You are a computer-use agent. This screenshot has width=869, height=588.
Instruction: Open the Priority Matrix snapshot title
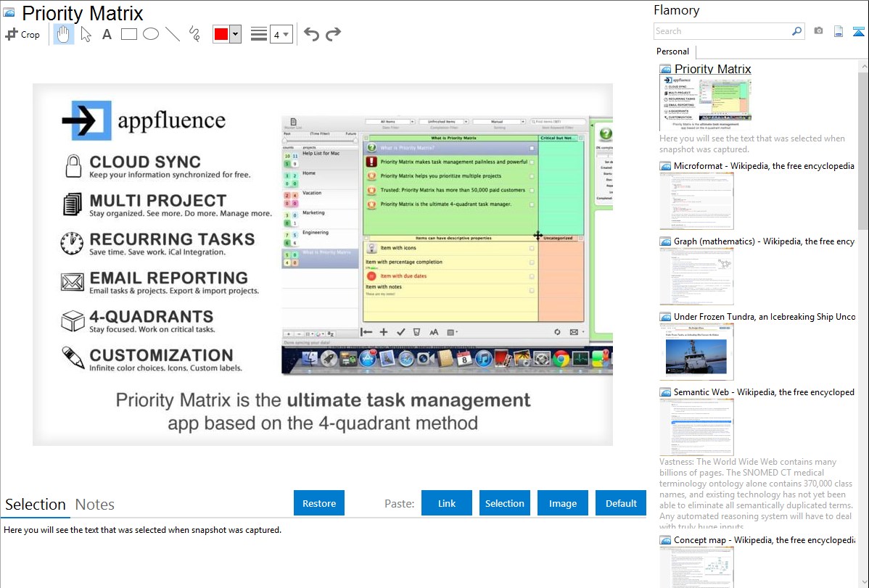point(713,70)
